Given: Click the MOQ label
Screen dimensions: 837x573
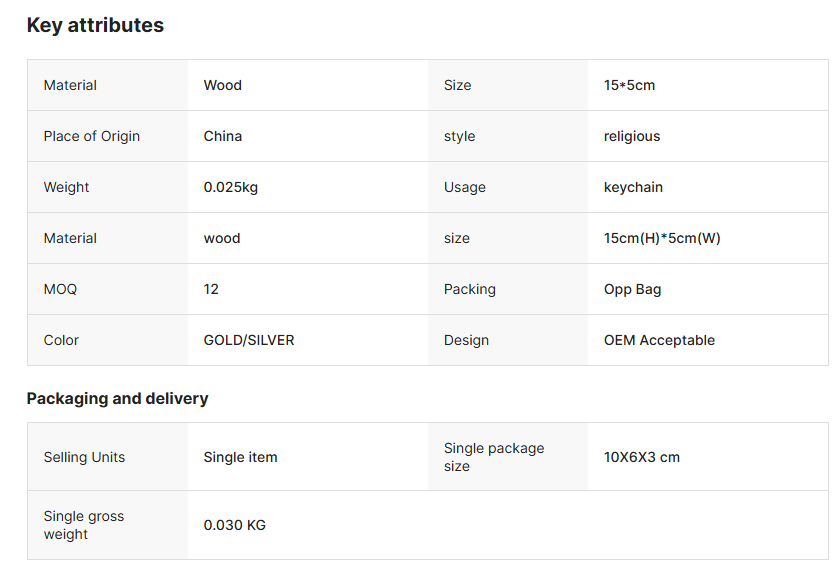Looking at the screenshot, I should [x=60, y=289].
